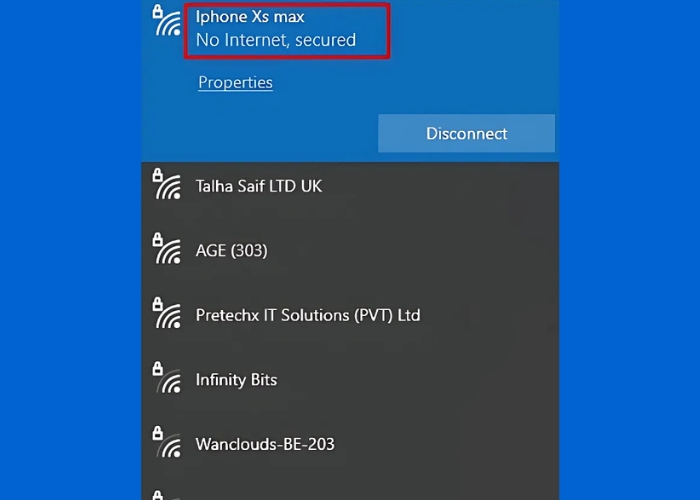Choose the AGE (303) network name

(x=231, y=251)
